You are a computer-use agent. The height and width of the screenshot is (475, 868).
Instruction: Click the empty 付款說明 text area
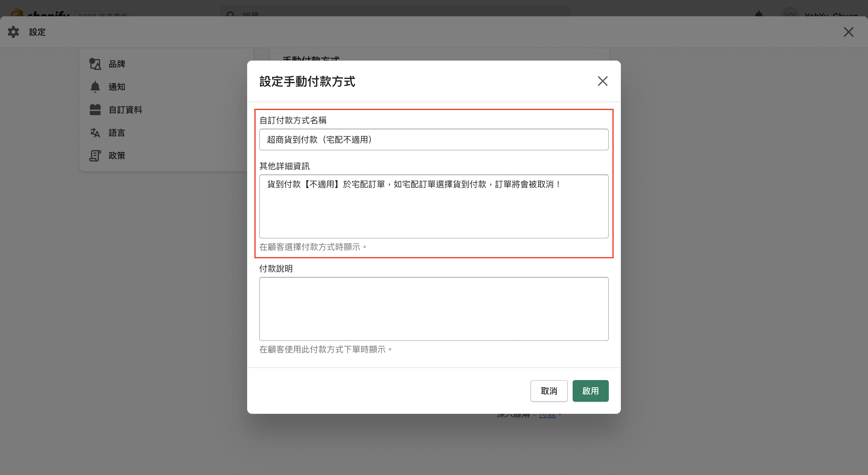click(x=434, y=309)
